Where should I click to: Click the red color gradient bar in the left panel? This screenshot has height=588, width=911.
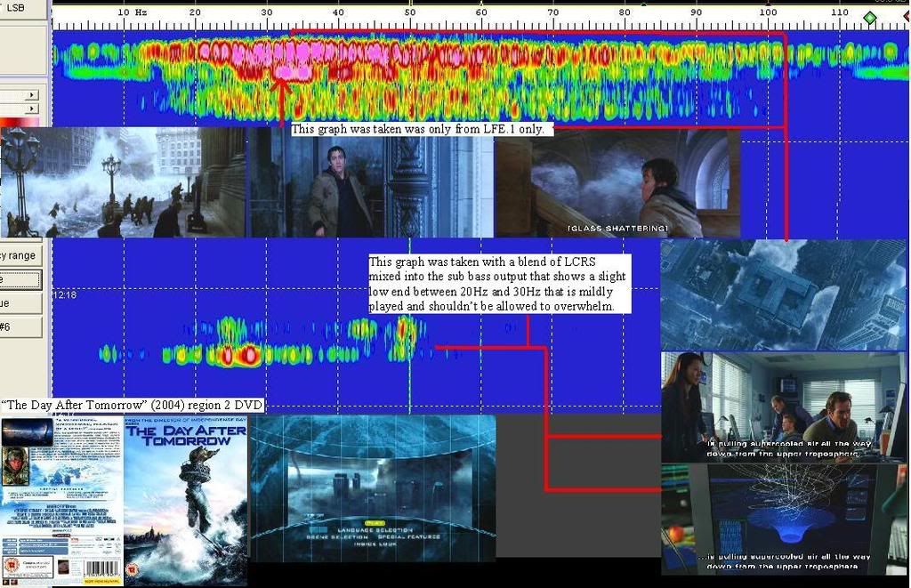click(20, 123)
